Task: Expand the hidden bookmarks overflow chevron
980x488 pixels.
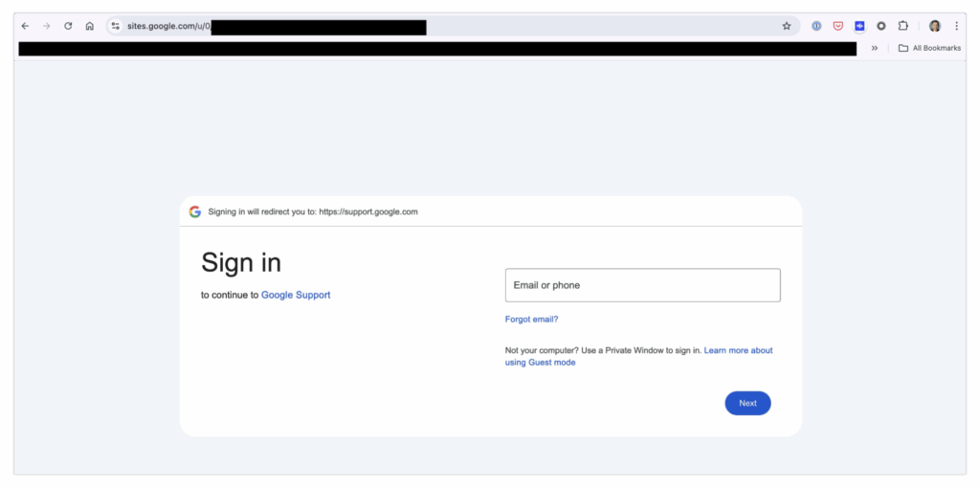Action: (874, 48)
